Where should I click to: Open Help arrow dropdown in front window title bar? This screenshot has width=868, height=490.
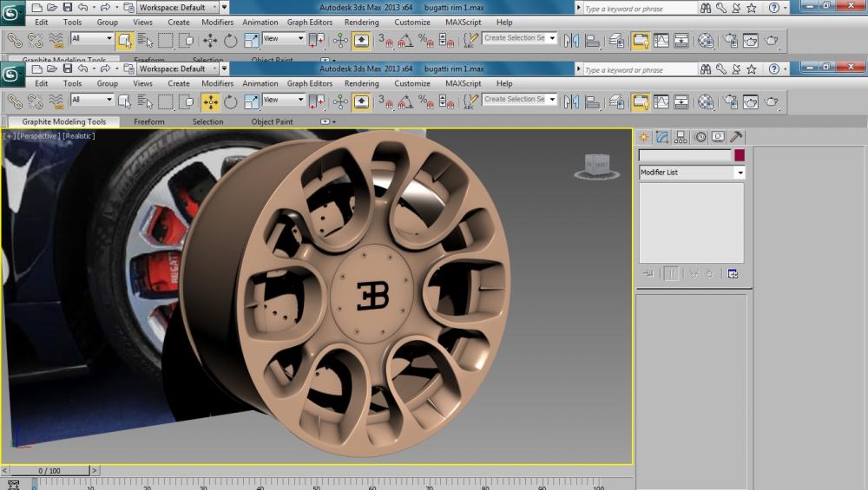point(785,69)
